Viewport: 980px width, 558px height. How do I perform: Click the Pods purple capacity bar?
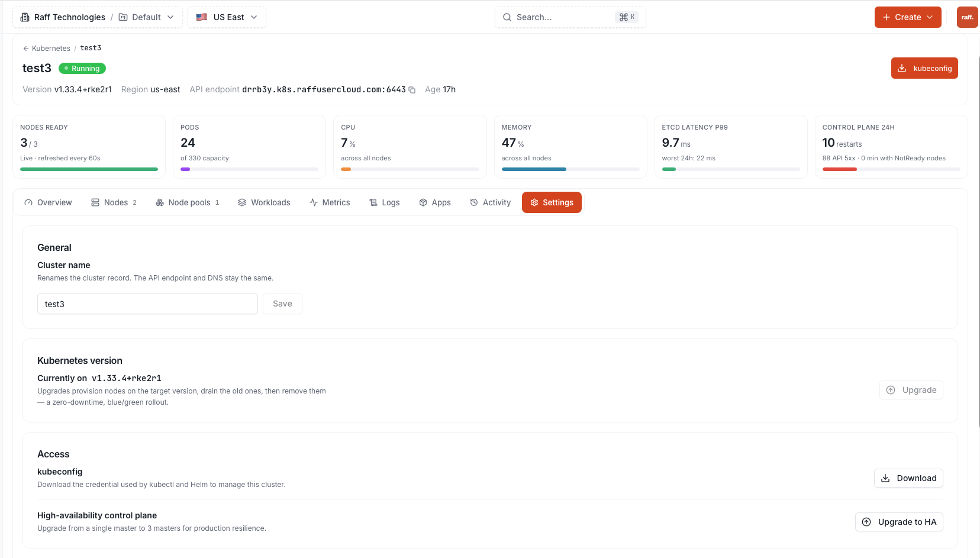click(185, 169)
